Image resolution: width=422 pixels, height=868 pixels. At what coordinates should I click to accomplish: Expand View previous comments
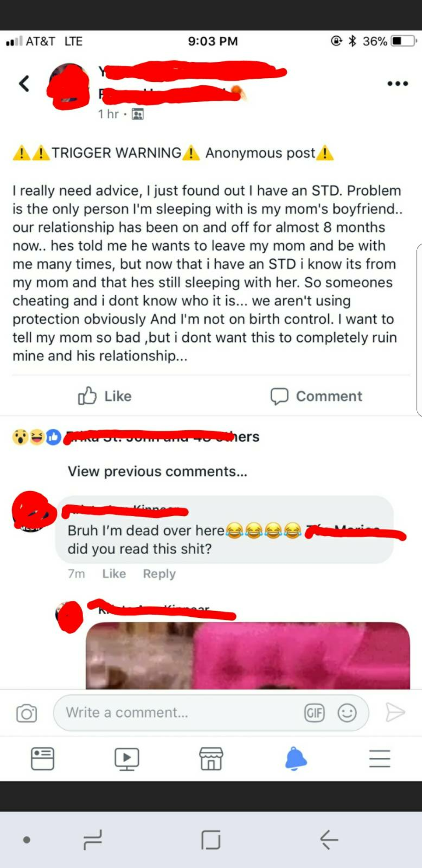pyautogui.click(x=157, y=471)
